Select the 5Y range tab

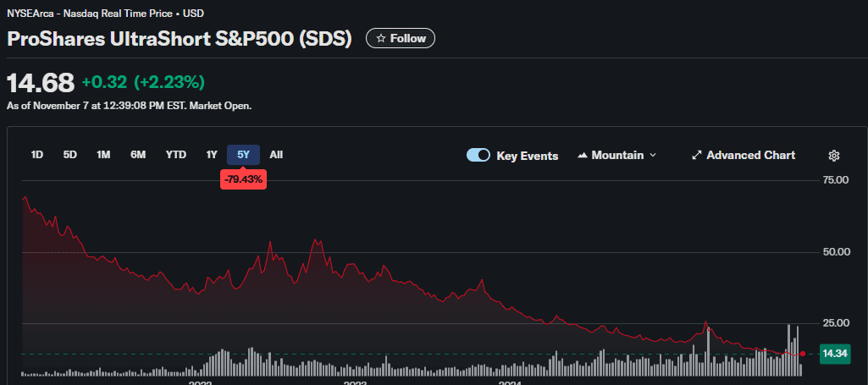coord(243,155)
